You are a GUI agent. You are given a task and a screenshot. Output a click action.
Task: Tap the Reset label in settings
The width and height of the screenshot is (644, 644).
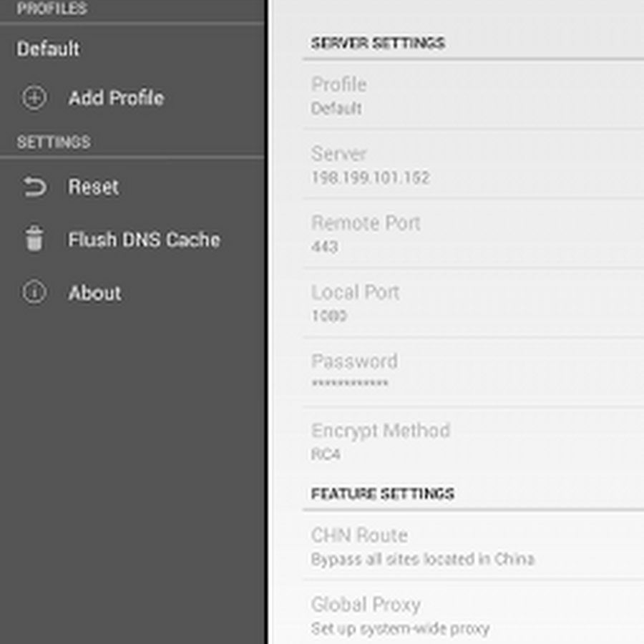tap(94, 187)
